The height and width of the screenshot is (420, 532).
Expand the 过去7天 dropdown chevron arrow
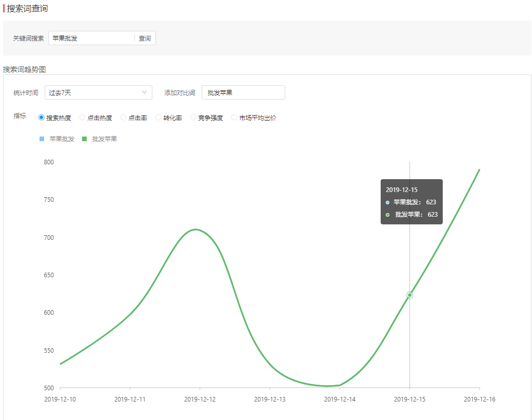tap(144, 92)
